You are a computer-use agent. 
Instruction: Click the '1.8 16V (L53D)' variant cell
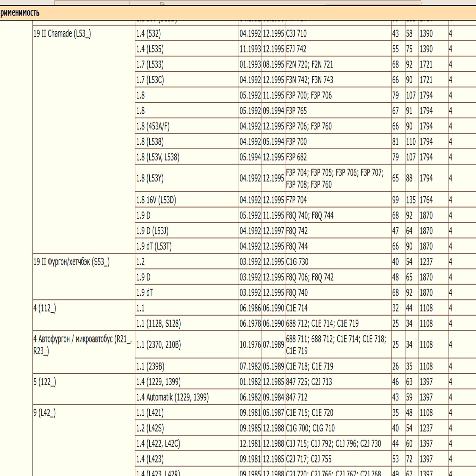click(x=156, y=200)
